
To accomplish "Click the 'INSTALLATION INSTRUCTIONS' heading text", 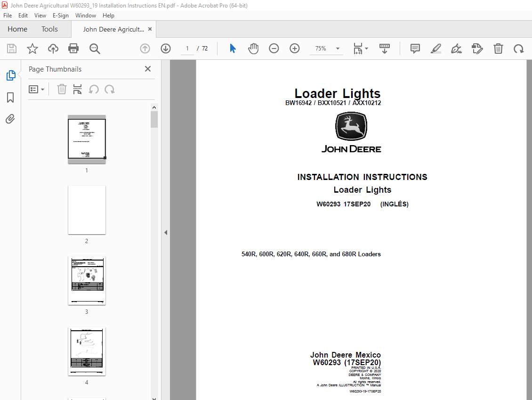I will click(362, 177).
